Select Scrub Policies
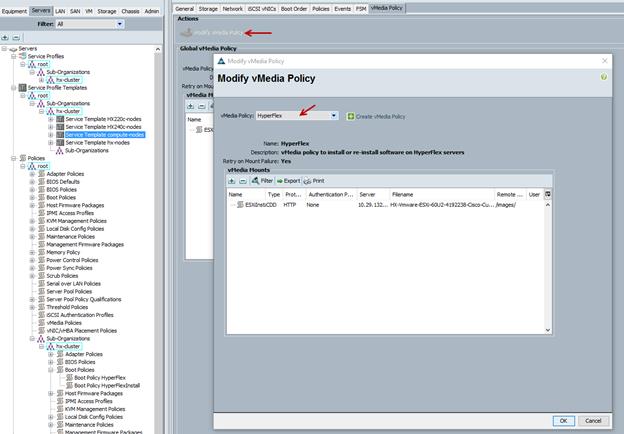The height and width of the screenshot is (434, 624). click(62, 276)
